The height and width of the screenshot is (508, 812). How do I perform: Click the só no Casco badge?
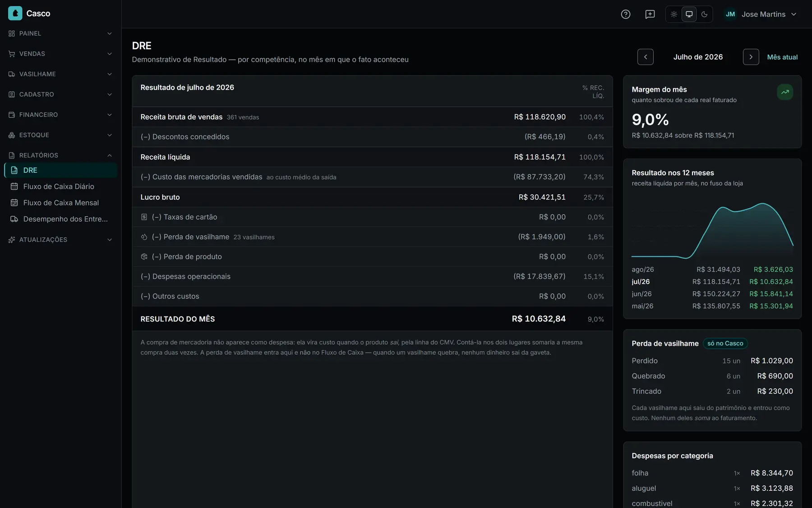(725, 344)
